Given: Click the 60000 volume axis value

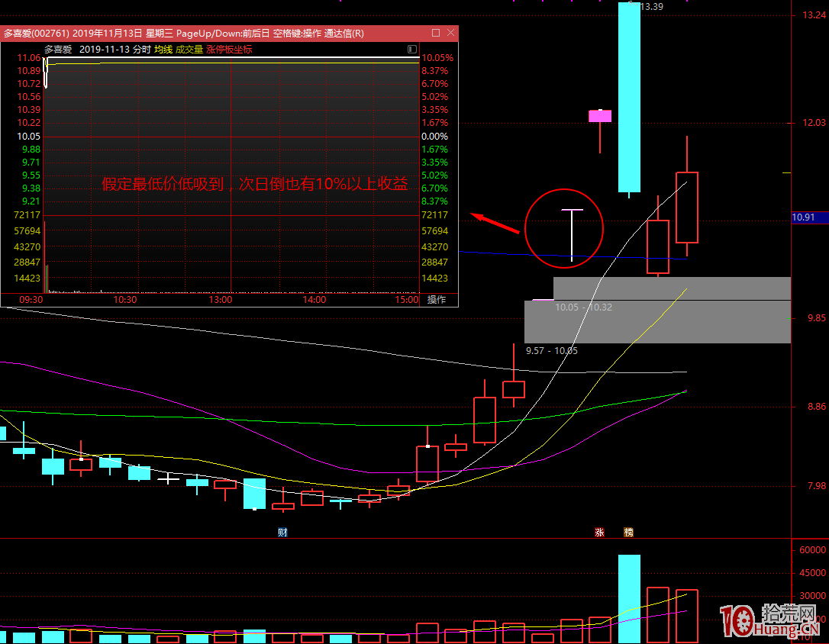Looking at the screenshot, I should pos(813,550).
